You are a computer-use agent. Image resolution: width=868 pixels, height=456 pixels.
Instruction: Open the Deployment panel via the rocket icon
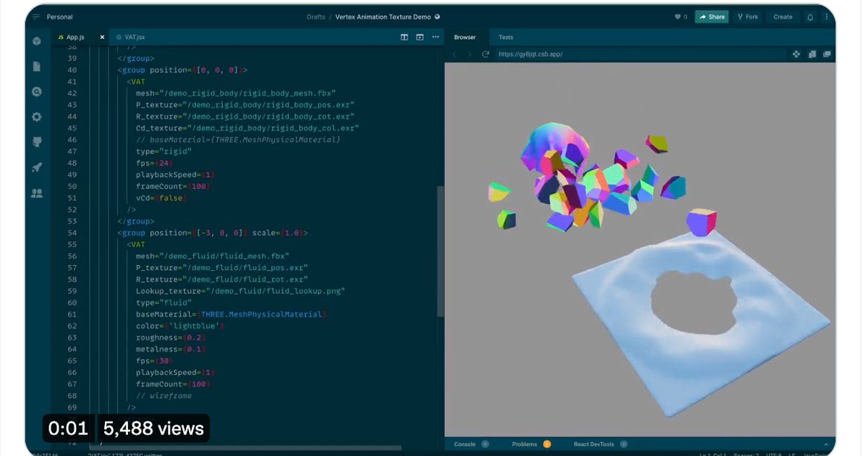point(36,166)
